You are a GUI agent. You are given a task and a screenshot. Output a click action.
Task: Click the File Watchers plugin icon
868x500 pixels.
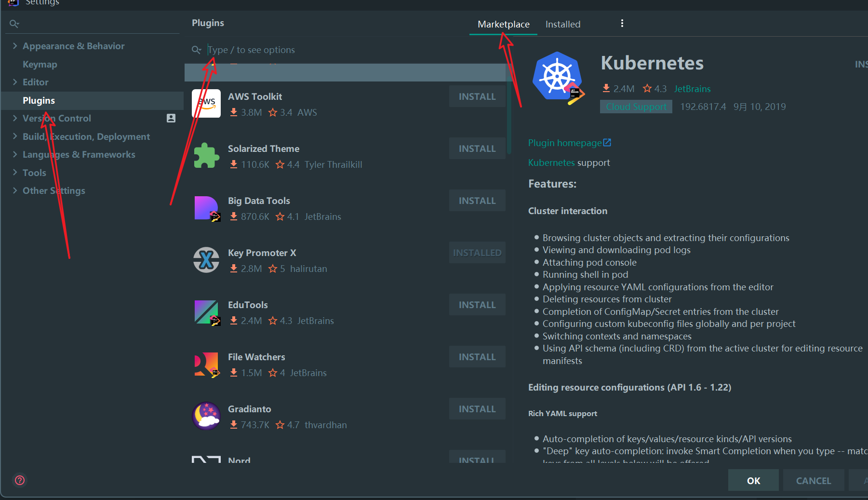[x=207, y=365]
